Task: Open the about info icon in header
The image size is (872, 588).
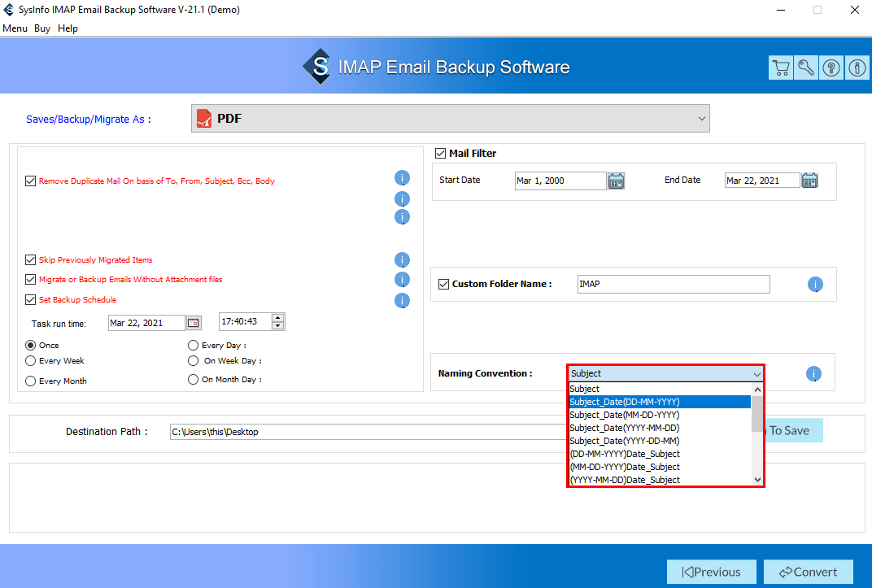Action: pyautogui.click(x=857, y=68)
